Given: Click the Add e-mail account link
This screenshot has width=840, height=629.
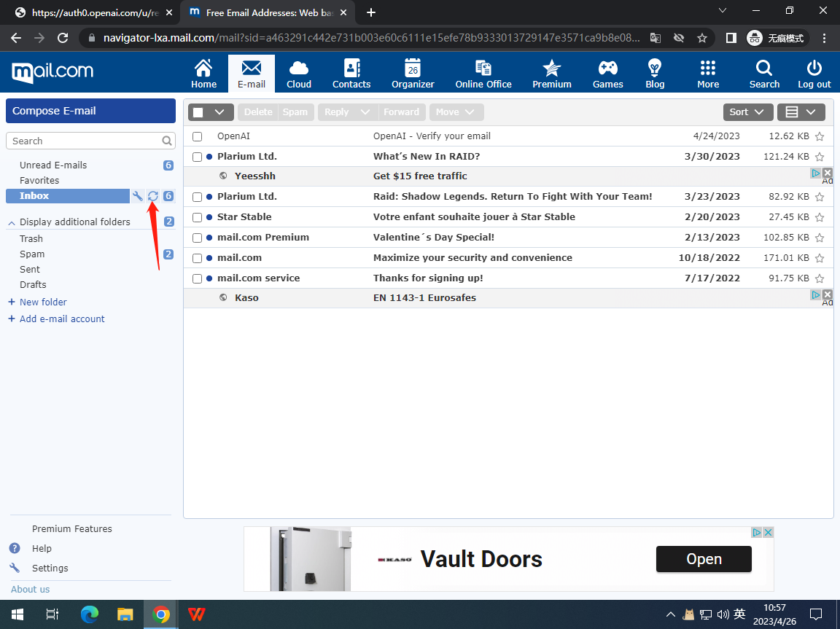Looking at the screenshot, I should pos(62,319).
